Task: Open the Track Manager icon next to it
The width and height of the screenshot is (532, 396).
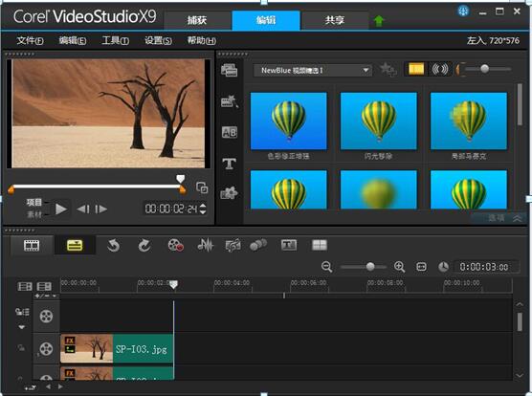Action: (x=44, y=287)
